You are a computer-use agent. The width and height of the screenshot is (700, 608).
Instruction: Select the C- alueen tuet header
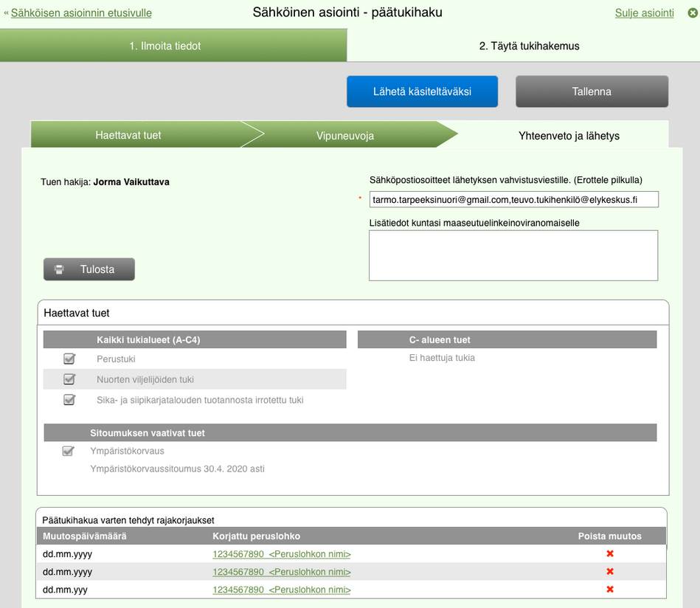507,339
